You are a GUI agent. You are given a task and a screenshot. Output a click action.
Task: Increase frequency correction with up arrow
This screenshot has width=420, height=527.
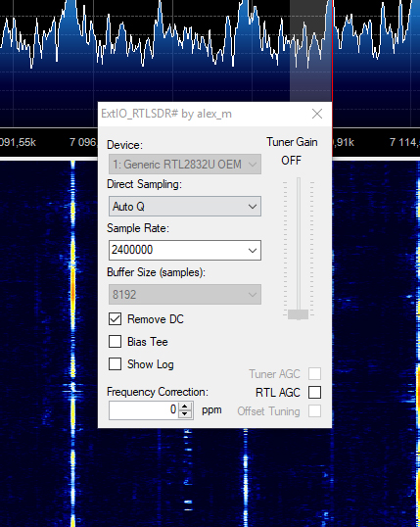tap(185, 407)
